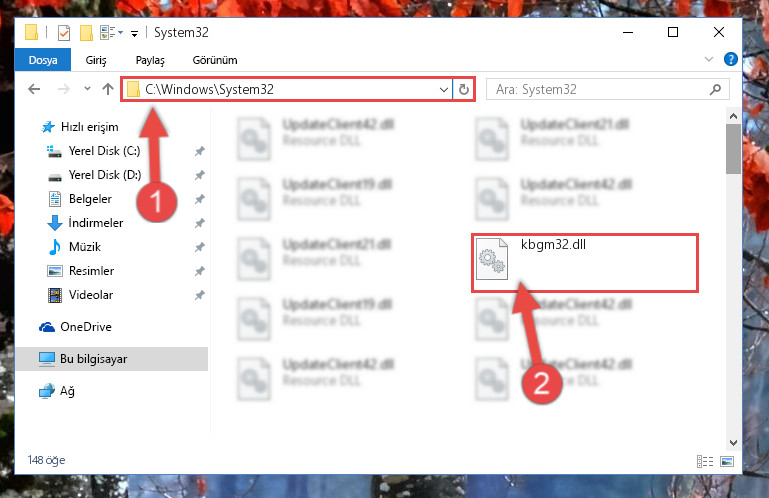769x498 pixels.
Task: Open Customize Quick Access Toolbar dropdown
Action: point(134,33)
